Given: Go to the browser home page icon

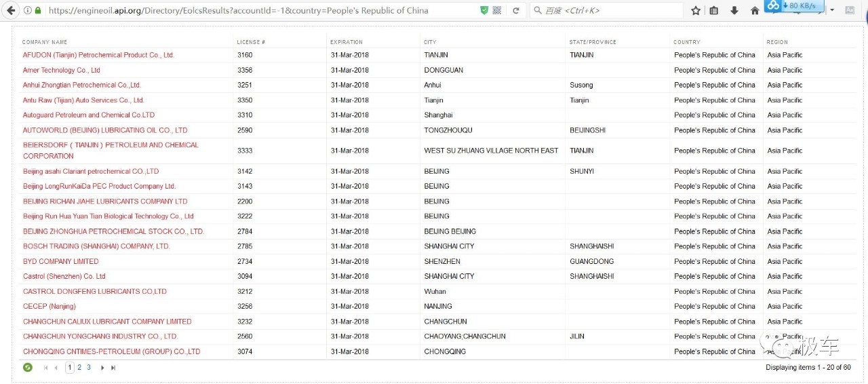Looking at the screenshot, I should (755, 11).
